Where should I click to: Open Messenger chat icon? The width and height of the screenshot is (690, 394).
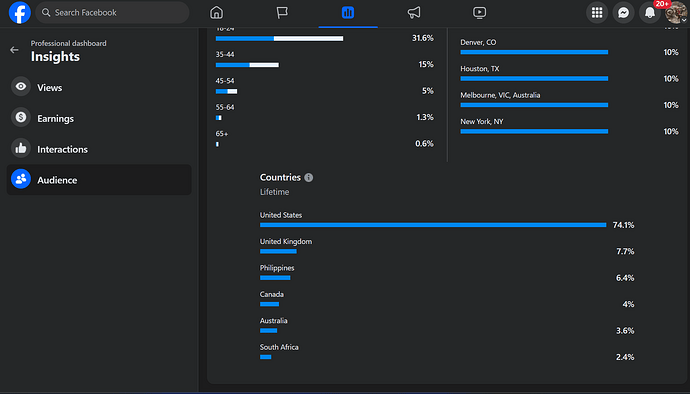pos(623,12)
